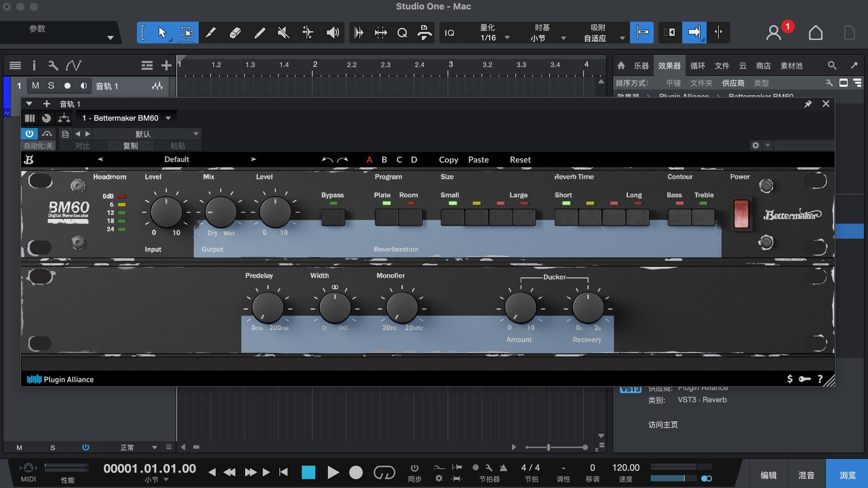The height and width of the screenshot is (488, 868).
Task: Select preset slot B
Action: 384,160
